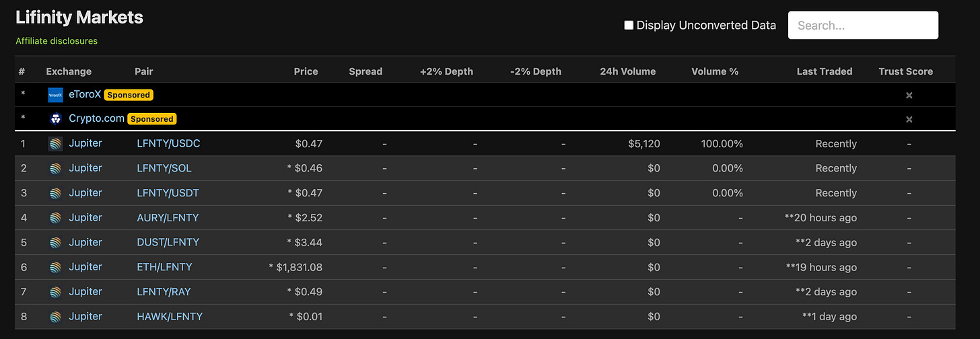
Task: Sort by the Price column header
Action: click(306, 71)
